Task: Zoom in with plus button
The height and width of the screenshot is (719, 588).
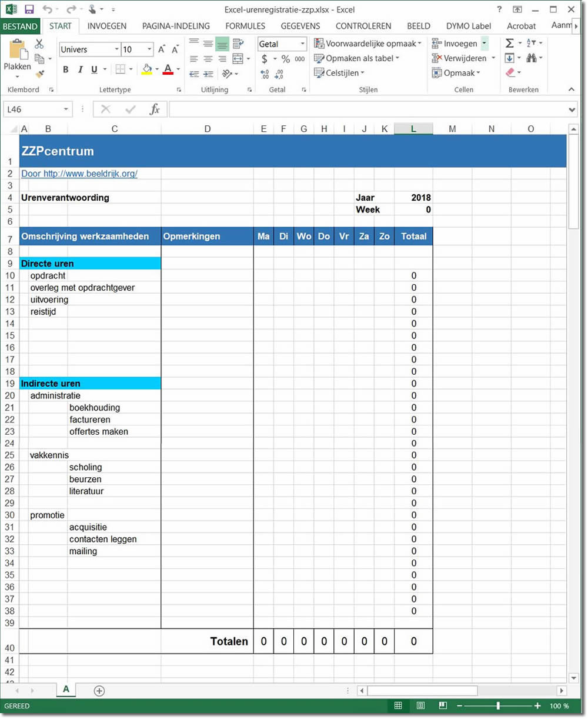Action: [x=537, y=706]
